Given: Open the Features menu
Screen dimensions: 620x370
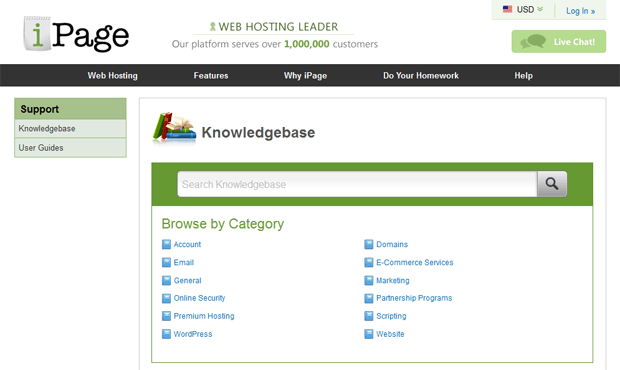Looking at the screenshot, I should point(211,76).
